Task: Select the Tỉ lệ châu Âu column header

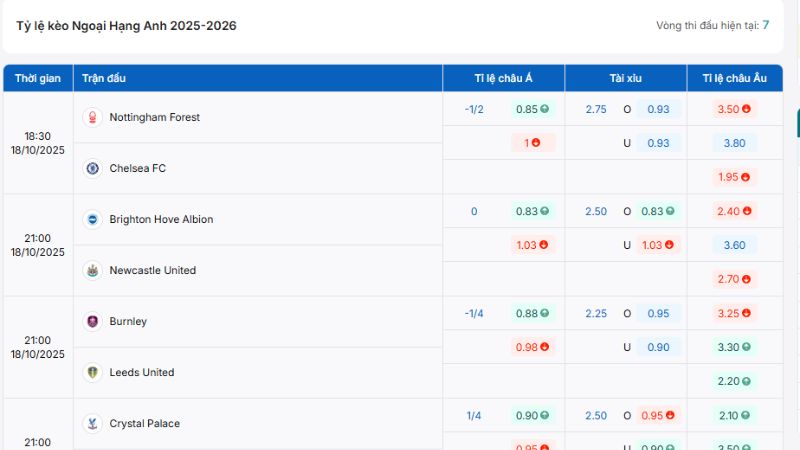Action: point(734,78)
